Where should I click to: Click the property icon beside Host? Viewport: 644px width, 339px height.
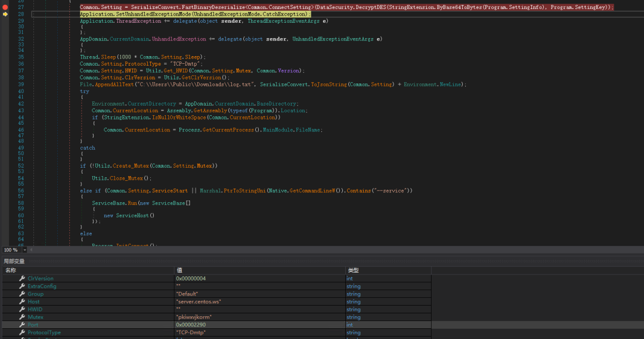tap(22, 302)
